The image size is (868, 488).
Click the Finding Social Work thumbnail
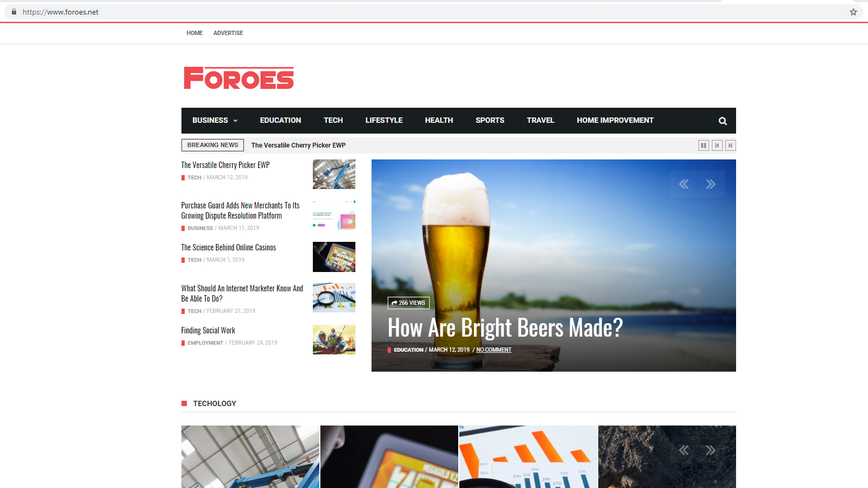pyautogui.click(x=334, y=339)
